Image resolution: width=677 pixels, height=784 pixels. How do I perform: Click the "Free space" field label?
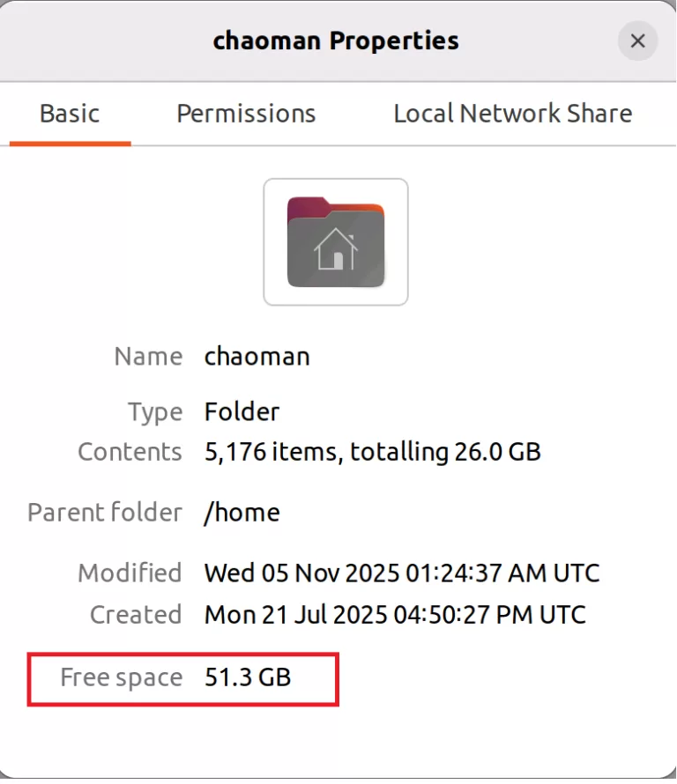pos(121,677)
